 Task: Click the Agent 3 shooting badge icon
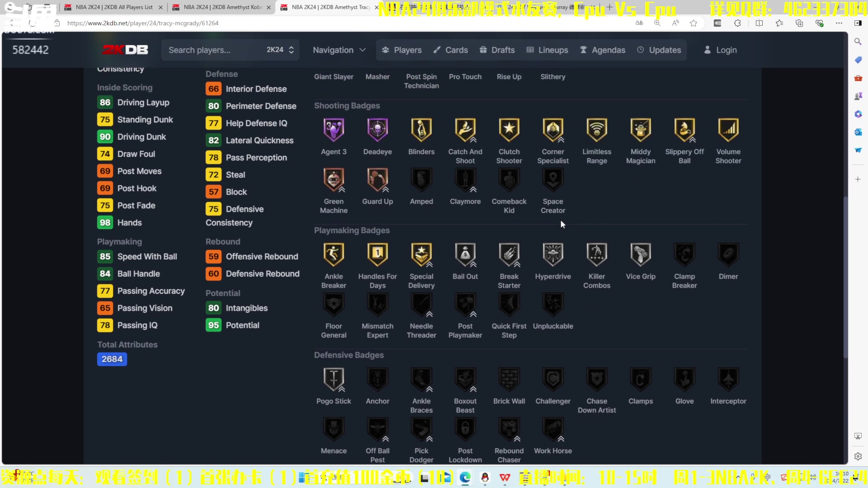(334, 130)
